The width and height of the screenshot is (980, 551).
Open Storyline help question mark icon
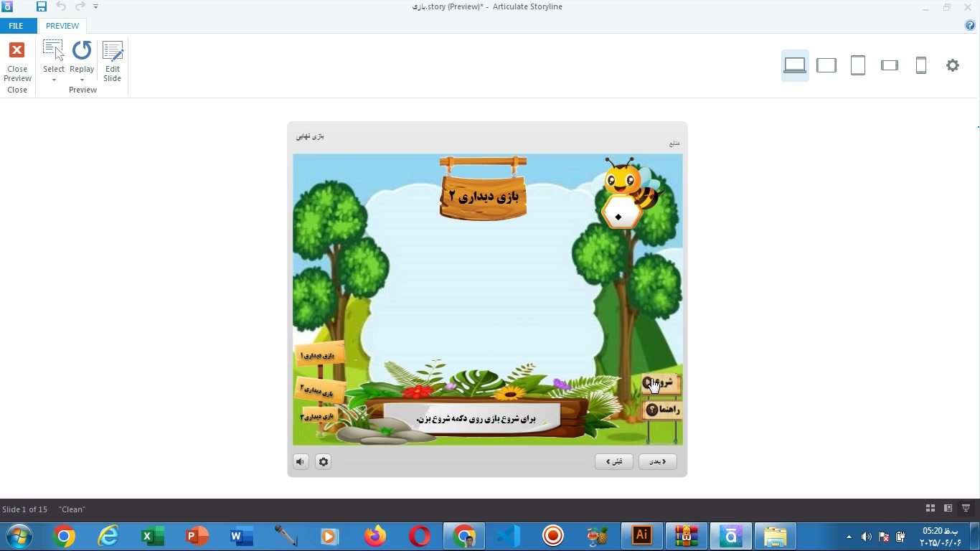point(971,26)
